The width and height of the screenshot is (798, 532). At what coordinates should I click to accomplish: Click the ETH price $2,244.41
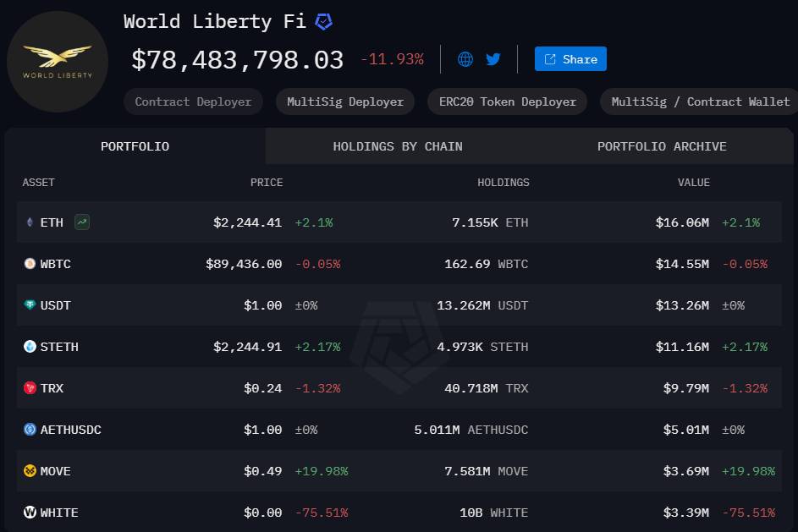248,222
